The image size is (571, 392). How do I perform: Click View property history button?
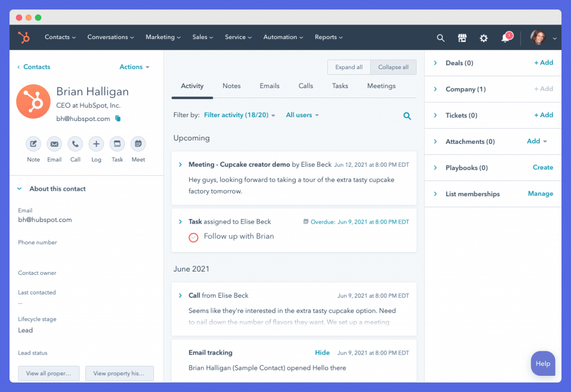pyautogui.click(x=119, y=374)
